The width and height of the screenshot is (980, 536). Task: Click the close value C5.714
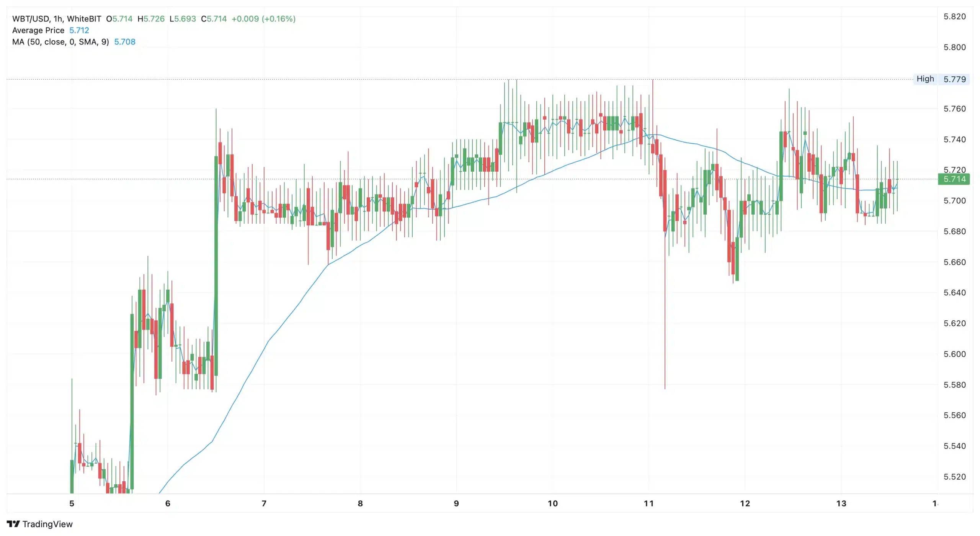[x=214, y=19]
